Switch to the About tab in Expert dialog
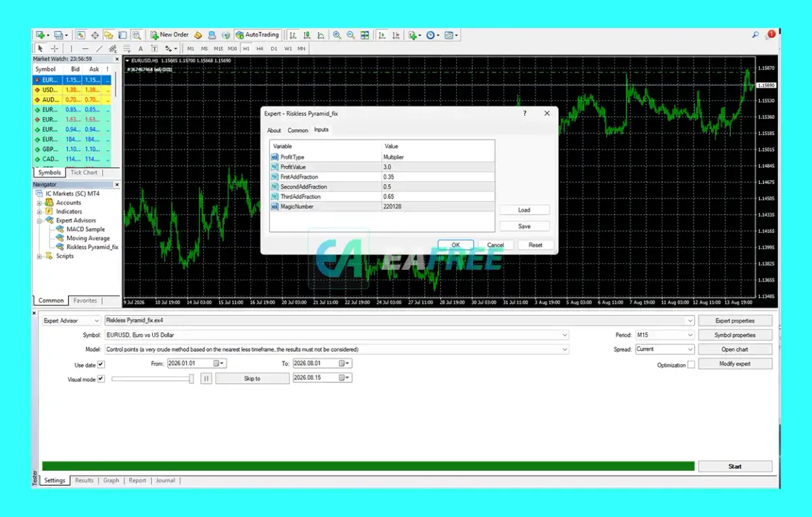812x517 pixels. (274, 130)
